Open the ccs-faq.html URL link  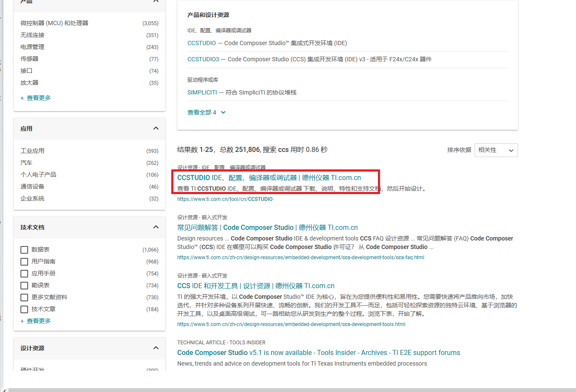(x=301, y=257)
